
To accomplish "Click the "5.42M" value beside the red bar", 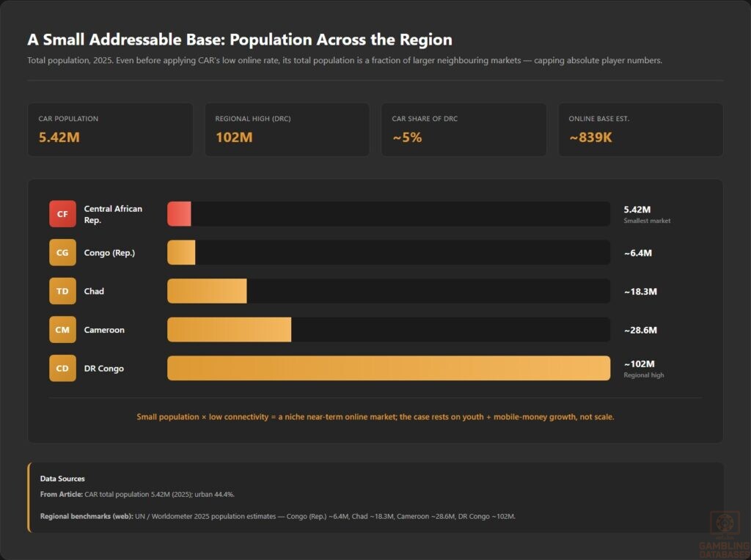I will pyautogui.click(x=637, y=210).
